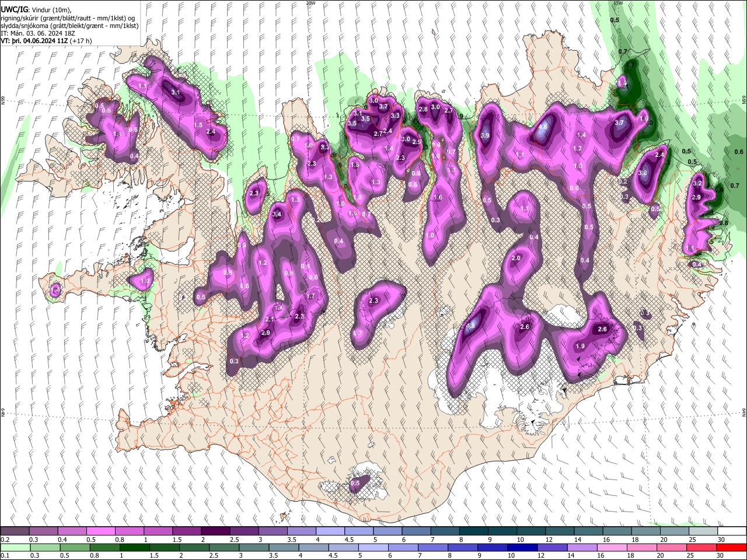Click the 3.9 snowfall value on the map
The height and width of the screenshot is (560, 747).
click(x=484, y=135)
